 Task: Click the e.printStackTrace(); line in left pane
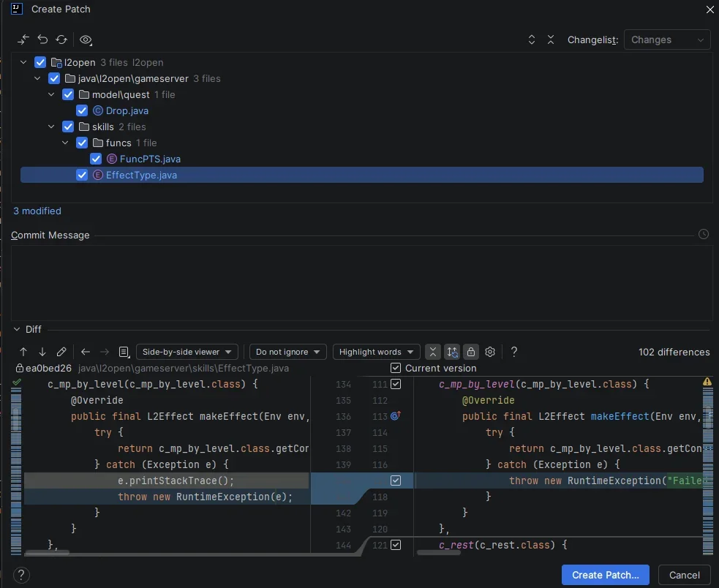[x=176, y=480]
